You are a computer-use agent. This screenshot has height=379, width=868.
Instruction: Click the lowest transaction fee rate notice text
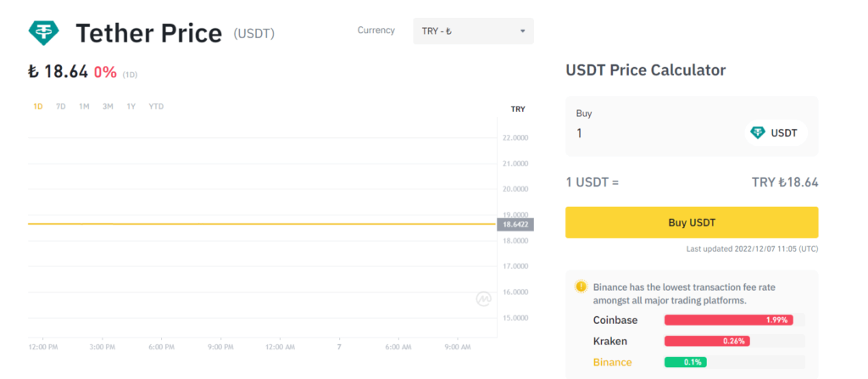click(x=684, y=293)
